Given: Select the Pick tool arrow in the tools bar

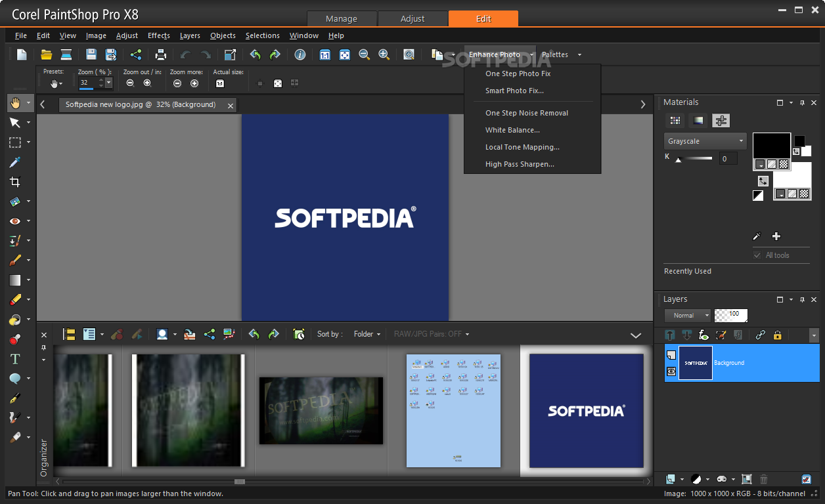Looking at the screenshot, I should [x=14, y=123].
